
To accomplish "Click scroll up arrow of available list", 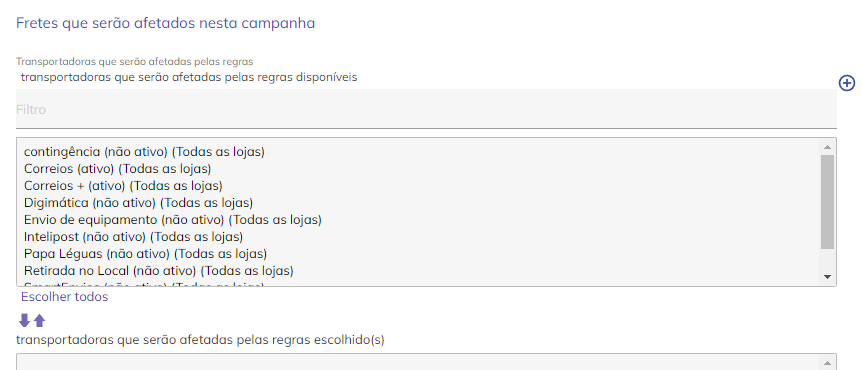I will tap(827, 147).
